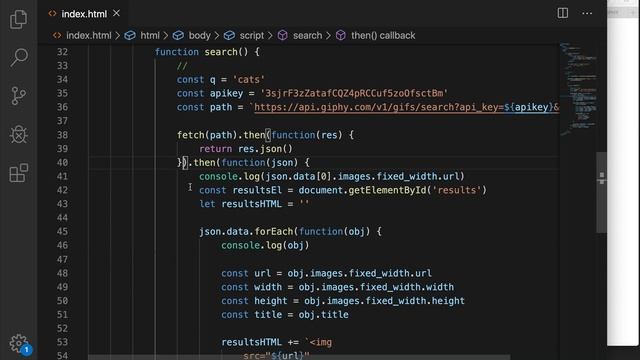Screen dimensions: 640x360
Task: Click 'obj.title' on line 51
Action: tap(323, 315)
